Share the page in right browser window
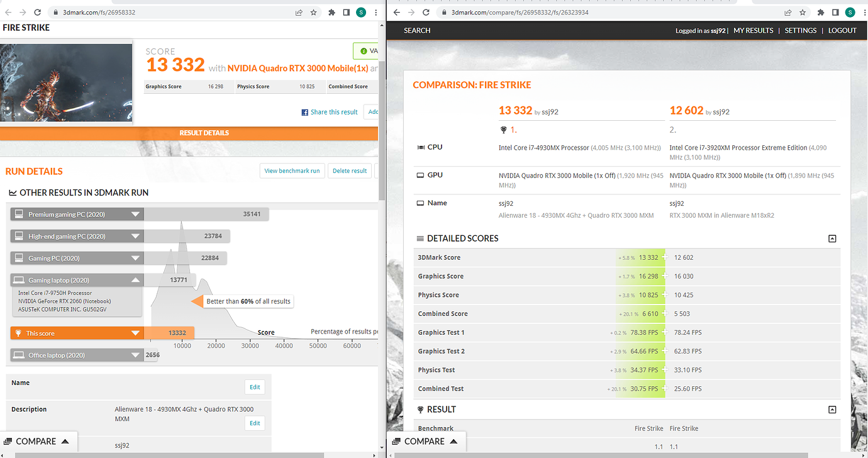This screenshot has height=458, width=868. click(787, 12)
